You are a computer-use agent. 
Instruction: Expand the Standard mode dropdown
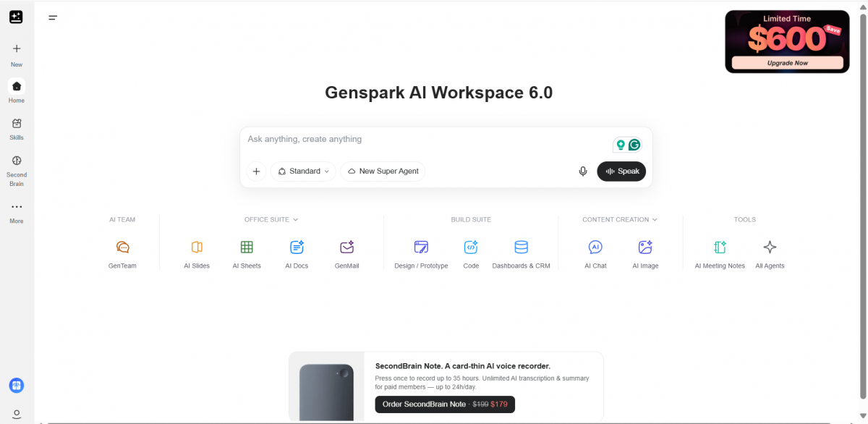click(x=303, y=171)
